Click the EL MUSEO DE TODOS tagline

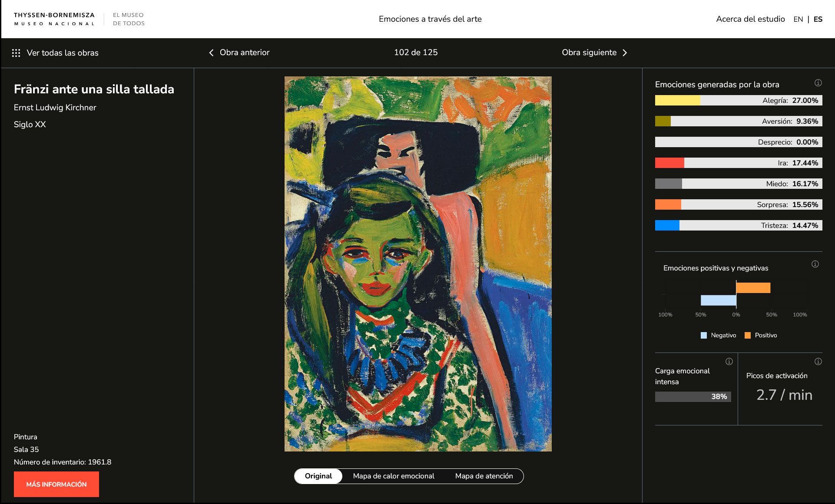(129, 19)
